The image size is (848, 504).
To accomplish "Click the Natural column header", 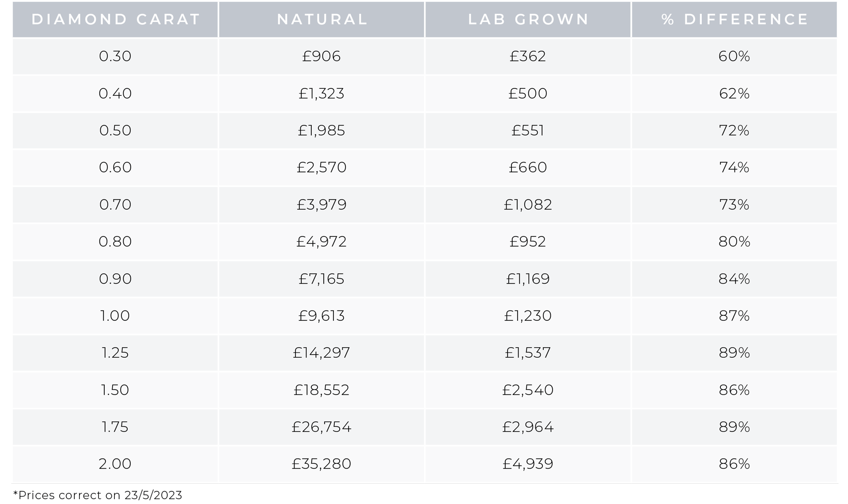I will click(x=322, y=19).
